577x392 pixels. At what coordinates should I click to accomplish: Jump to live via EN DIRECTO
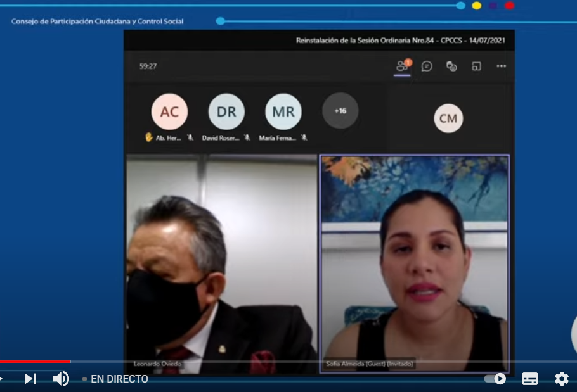pyautogui.click(x=115, y=379)
